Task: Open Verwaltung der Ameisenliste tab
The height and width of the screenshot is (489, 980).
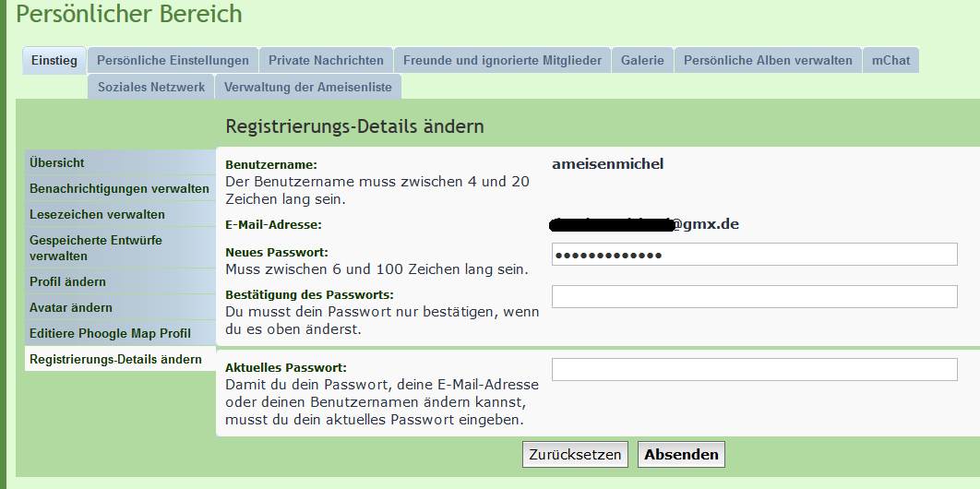Action: tap(308, 87)
